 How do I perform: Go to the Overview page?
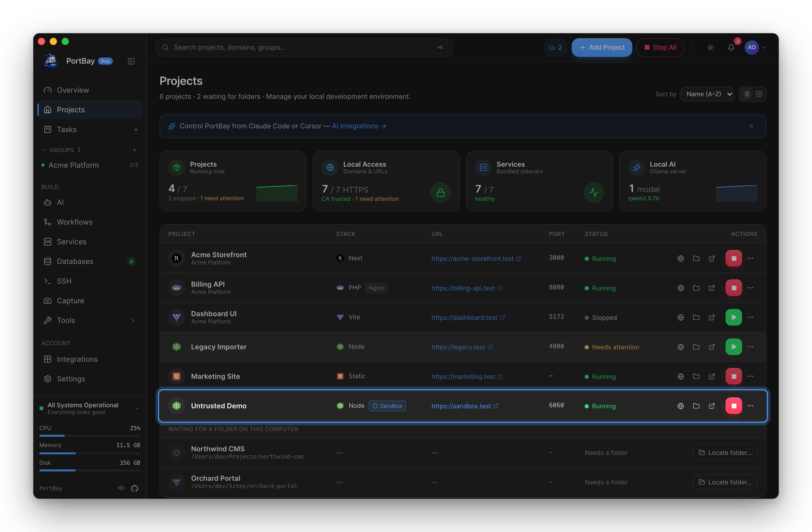tap(90, 90)
